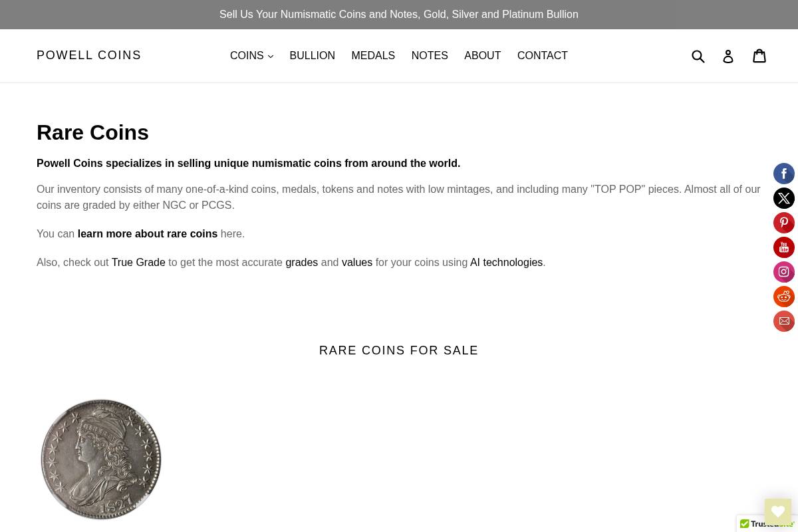Open the YouTube sidebar icon
798x532 pixels.
coord(784,247)
